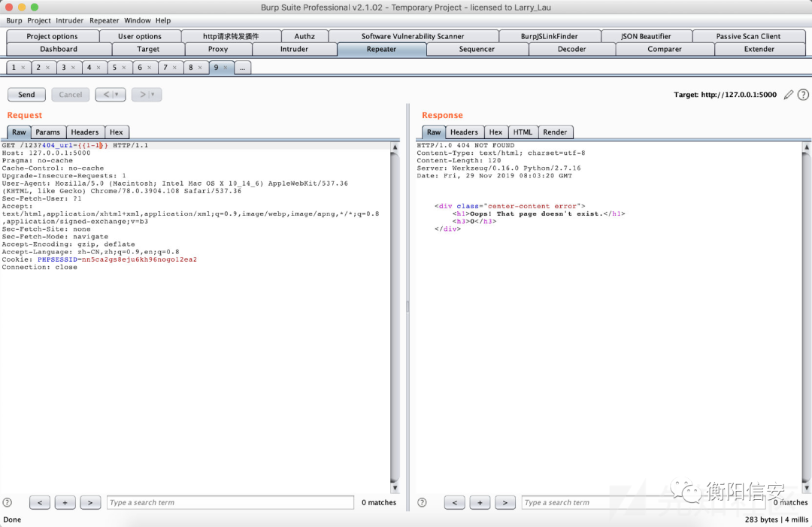Open the Dashboard tab
Viewport: 812px width, 527px height.
point(59,49)
